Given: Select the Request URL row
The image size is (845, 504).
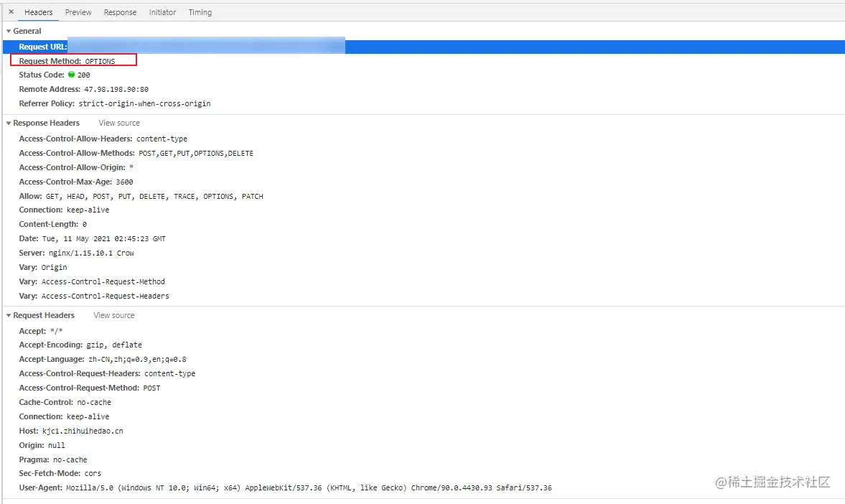Looking at the screenshot, I should pyautogui.click(x=424, y=47).
